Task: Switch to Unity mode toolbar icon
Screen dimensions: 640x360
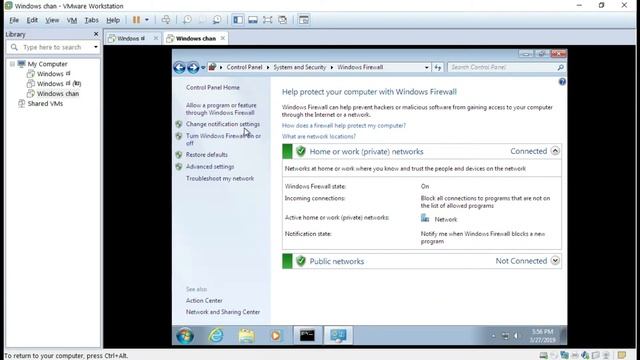Action: click(282, 20)
